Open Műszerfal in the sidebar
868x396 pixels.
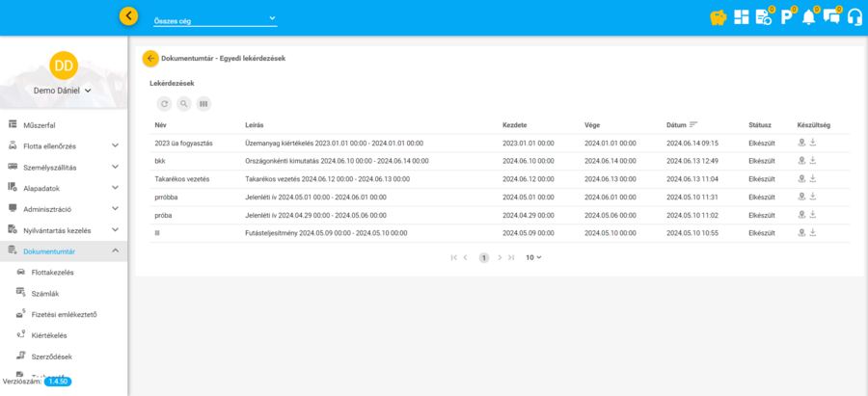[x=39, y=124]
